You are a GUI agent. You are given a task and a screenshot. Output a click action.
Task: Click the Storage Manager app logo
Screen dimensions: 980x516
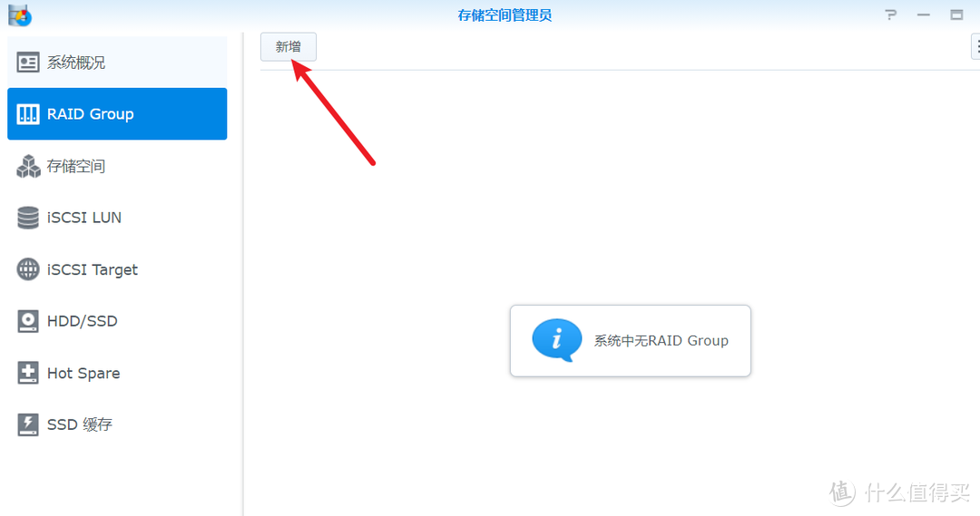click(x=19, y=15)
